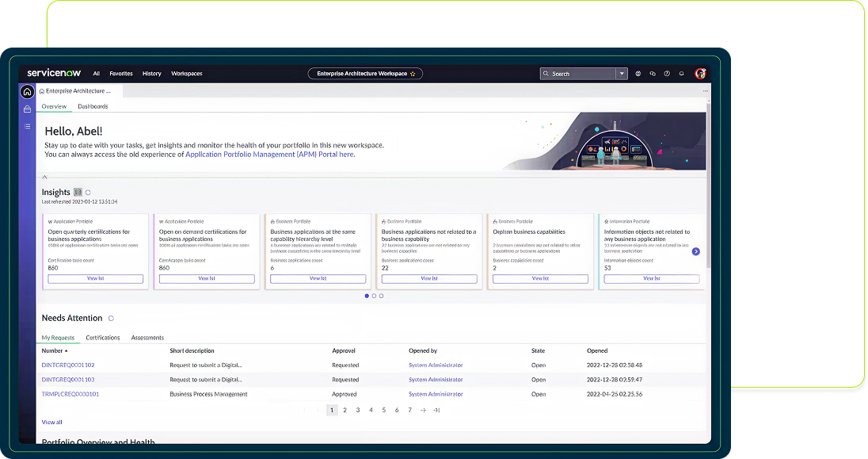
Task: Open the help question mark icon
Action: point(667,74)
